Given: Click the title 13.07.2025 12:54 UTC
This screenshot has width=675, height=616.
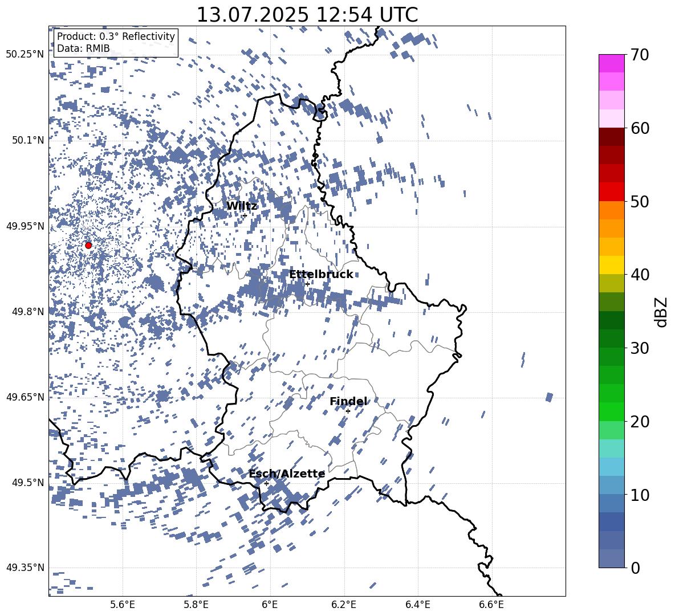Looking at the screenshot, I should coord(307,15).
